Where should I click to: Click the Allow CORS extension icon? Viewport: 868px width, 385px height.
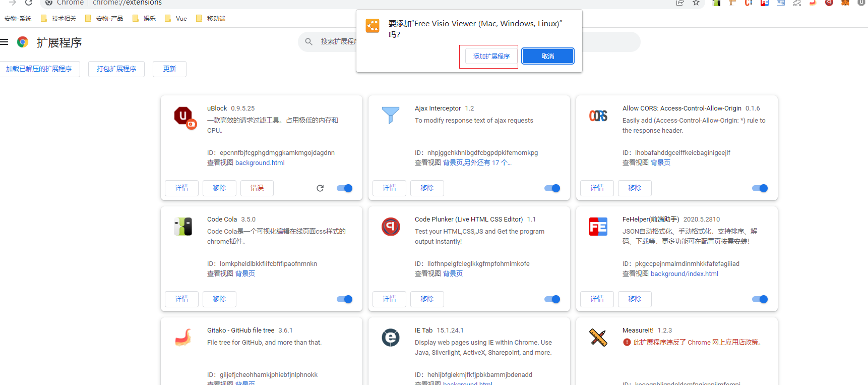click(598, 116)
